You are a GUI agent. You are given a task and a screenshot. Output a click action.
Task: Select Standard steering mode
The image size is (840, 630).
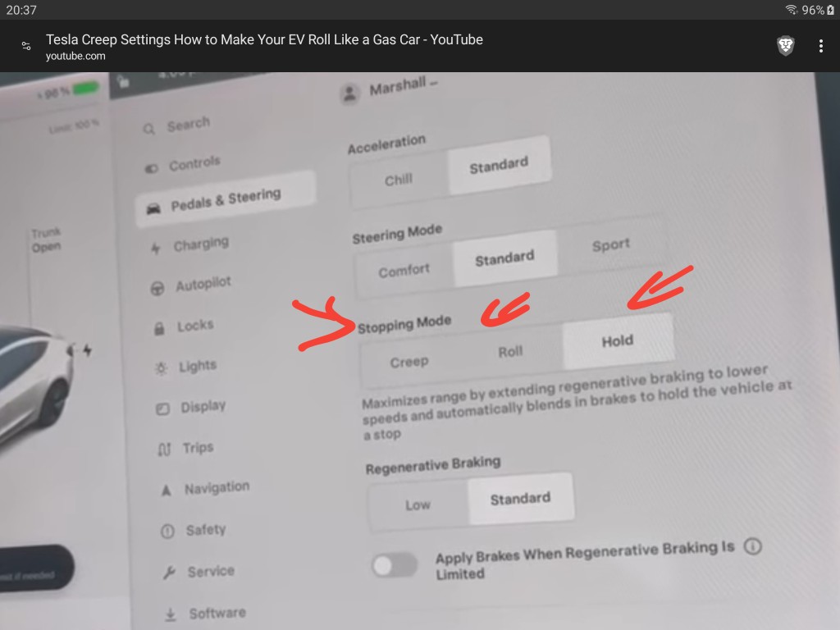[504, 258]
